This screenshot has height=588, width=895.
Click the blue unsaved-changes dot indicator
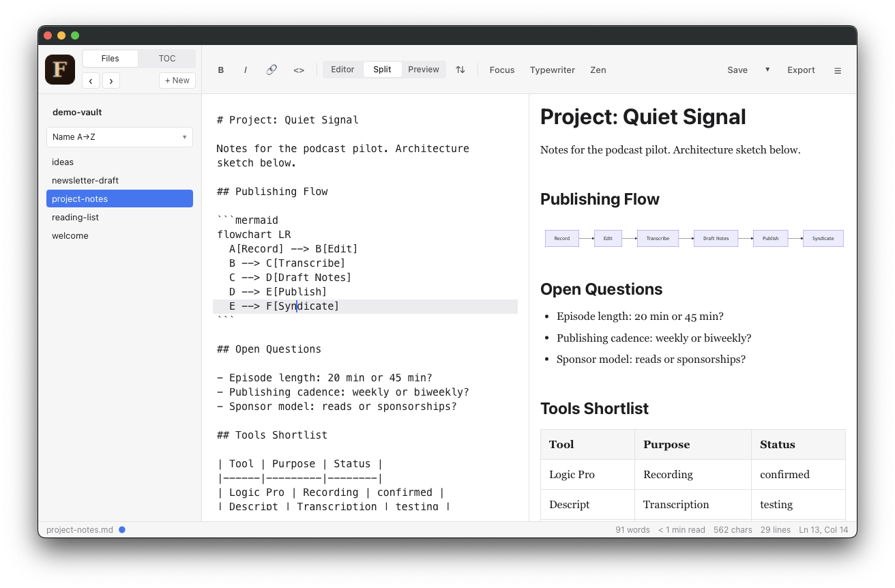(x=122, y=529)
